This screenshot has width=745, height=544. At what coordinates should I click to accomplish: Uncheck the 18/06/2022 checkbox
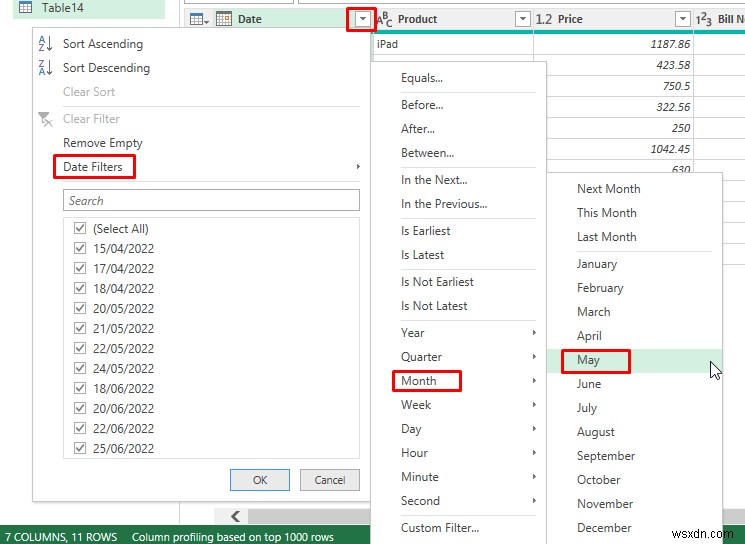coord(80,388)
